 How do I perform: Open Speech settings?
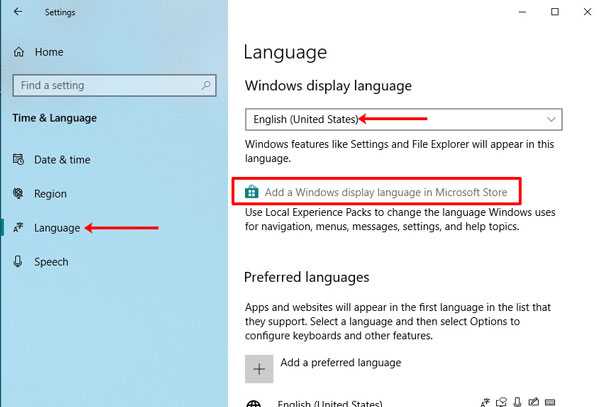[51, 262]
